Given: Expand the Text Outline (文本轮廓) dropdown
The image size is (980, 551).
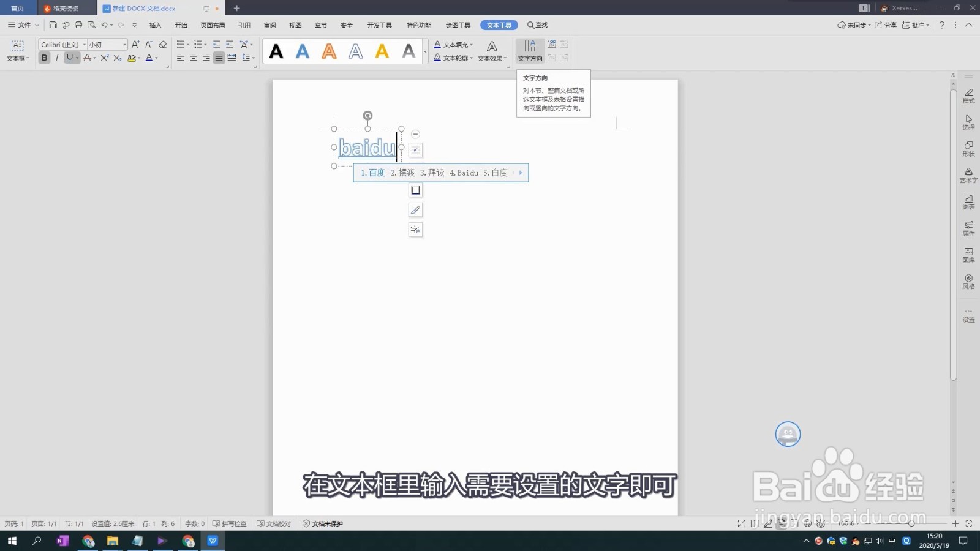Looking at the screenshot, I should tap(472, 58).
